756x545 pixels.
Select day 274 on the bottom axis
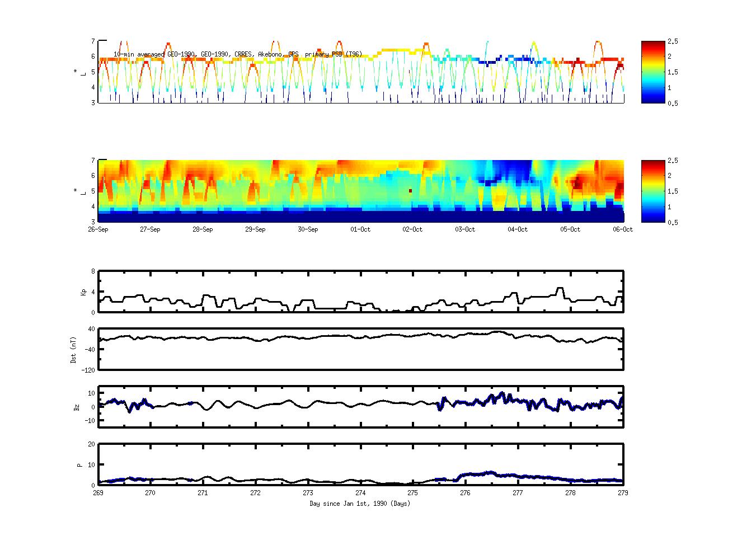pyautogui.click(x=360, y=493)
